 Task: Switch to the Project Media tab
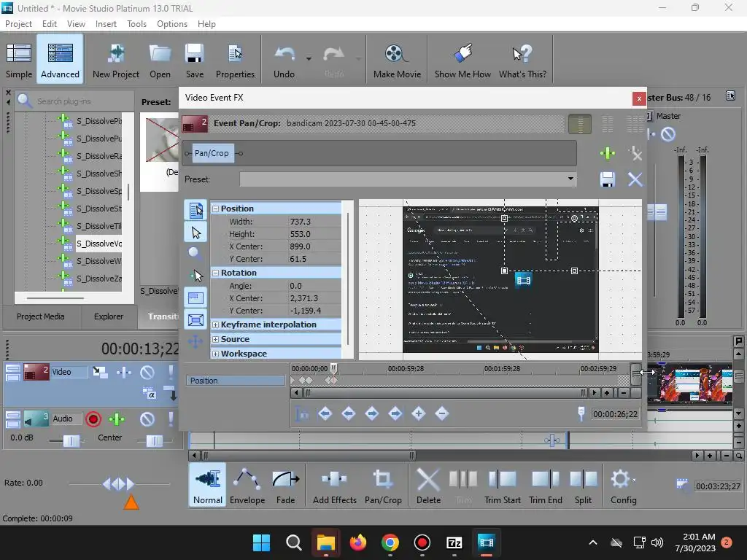pyautogui.click(x=41, y=316)
